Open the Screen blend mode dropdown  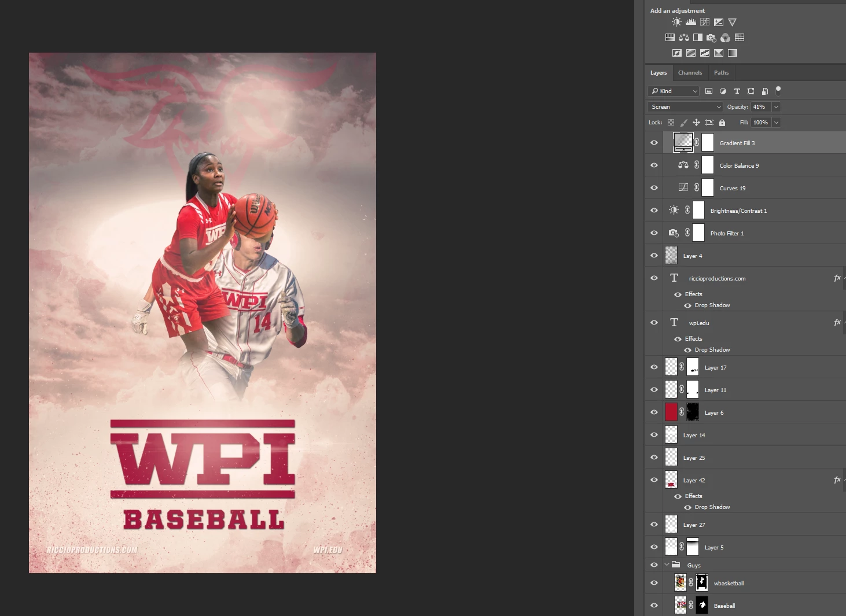pos(685,107)
